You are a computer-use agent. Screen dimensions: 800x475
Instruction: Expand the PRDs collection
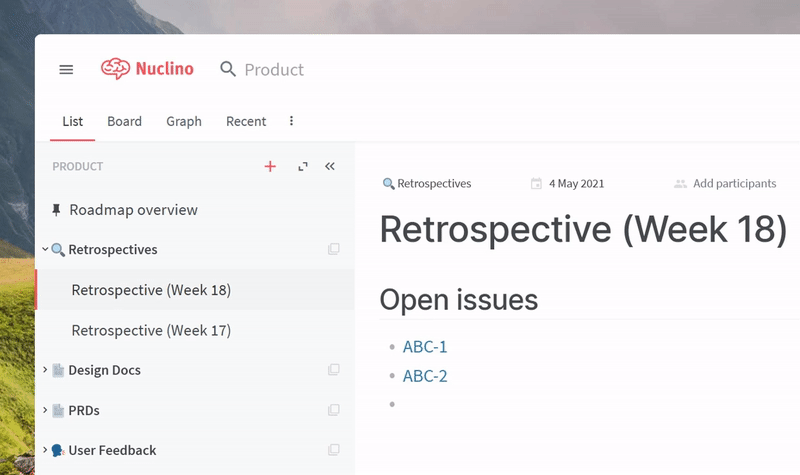[x=45, y=410]
